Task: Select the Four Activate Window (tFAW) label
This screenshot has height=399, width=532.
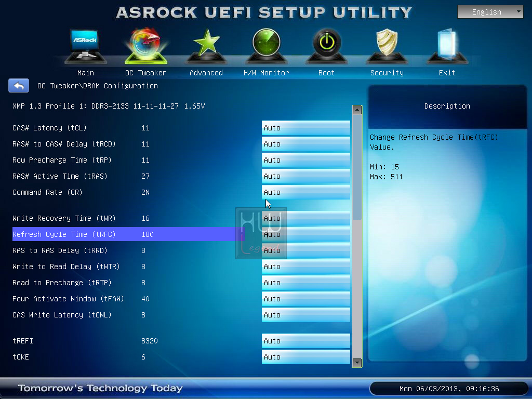Action: pyautogui.click(x=68, y=299)
